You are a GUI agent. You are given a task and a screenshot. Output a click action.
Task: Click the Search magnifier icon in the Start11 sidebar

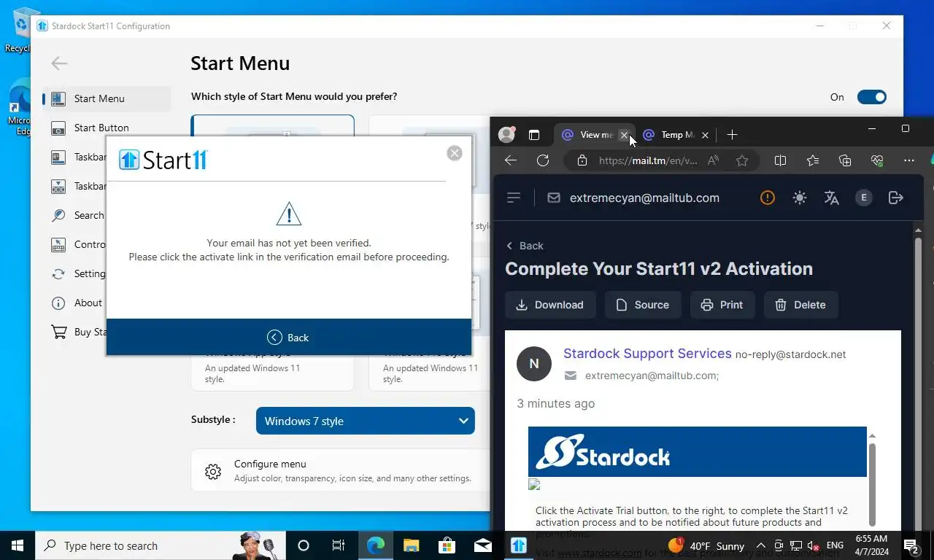click(x=59, y=215)
